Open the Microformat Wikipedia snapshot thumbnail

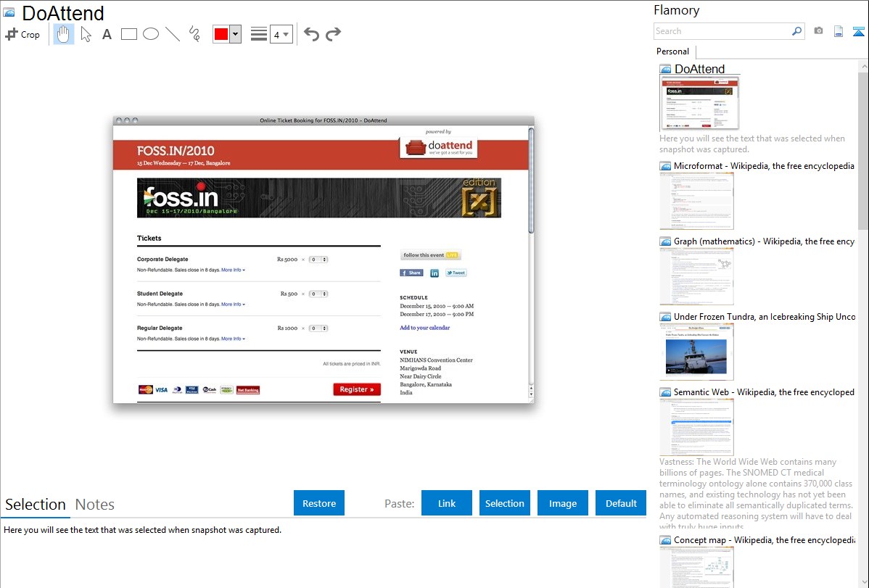[696, 201]
